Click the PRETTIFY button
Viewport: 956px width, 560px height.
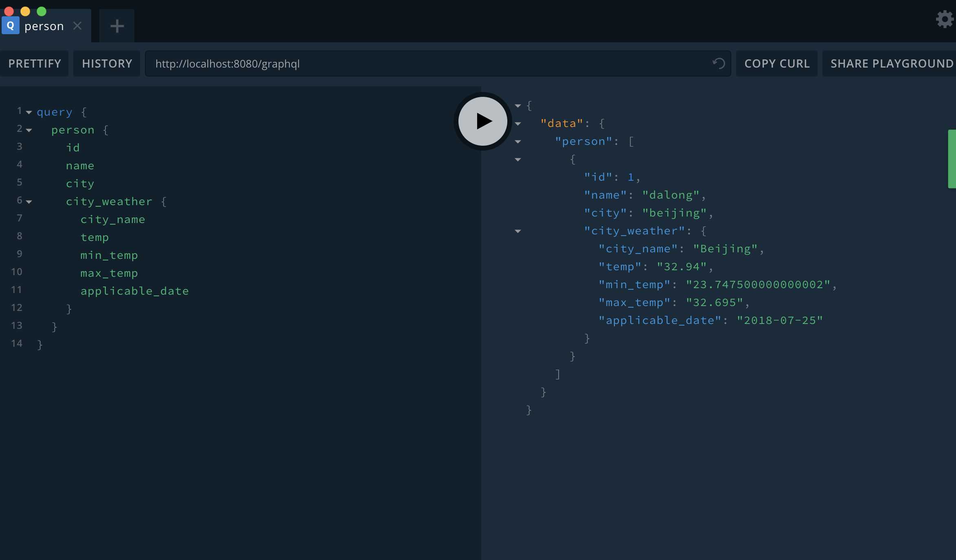click(x=34, y=63)
